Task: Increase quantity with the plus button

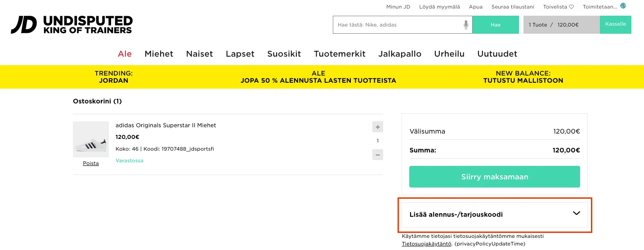Action: click(378, 127)
